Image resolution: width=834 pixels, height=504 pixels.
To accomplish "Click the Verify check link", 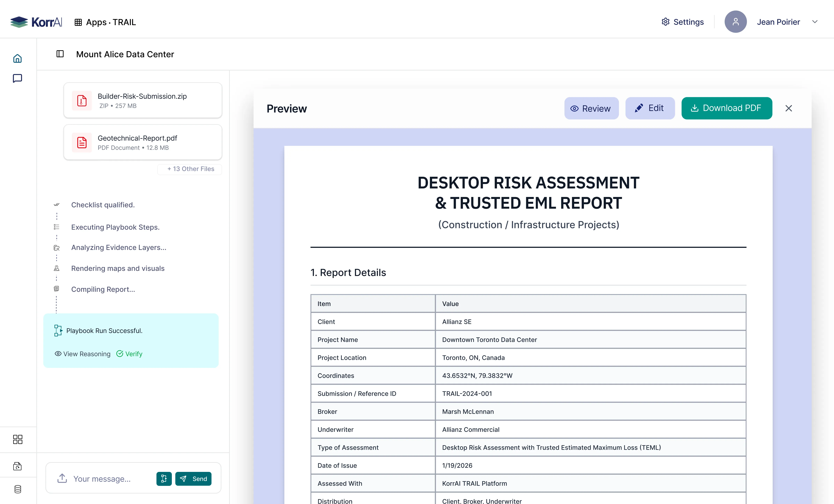I will (x=129, y=354).
